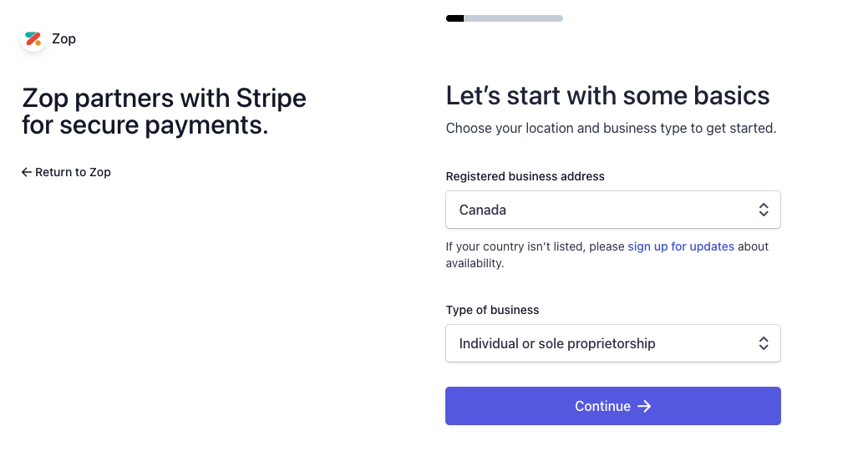Click the gray remaining portion of progress bar
The image size is (868, 451).
click(515, 18)
